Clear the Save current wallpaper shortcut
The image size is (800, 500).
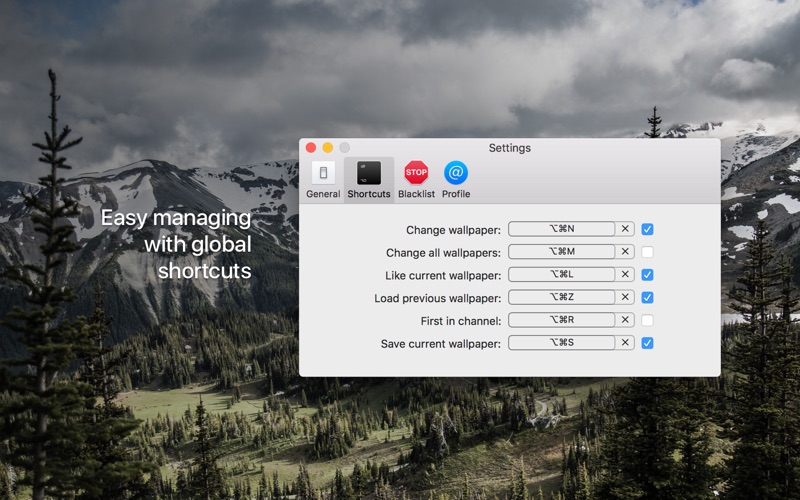point(625,343)
